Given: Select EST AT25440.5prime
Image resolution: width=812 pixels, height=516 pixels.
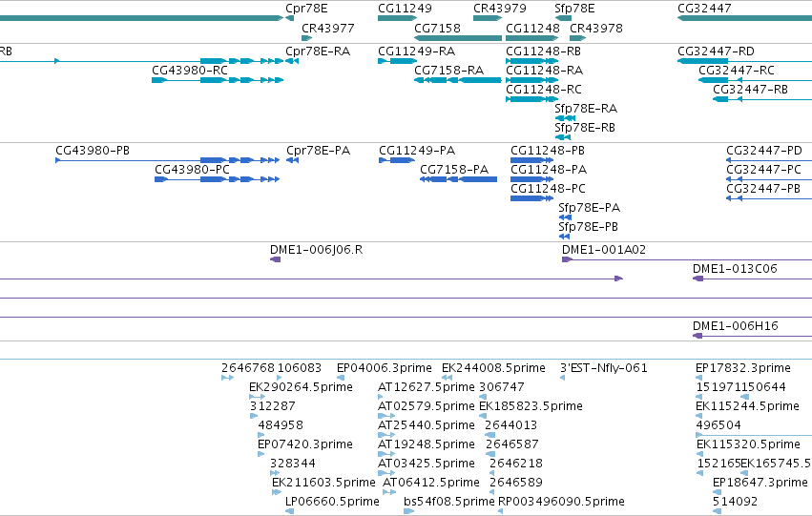Looking at the screenshot, I should click(427, 425).
